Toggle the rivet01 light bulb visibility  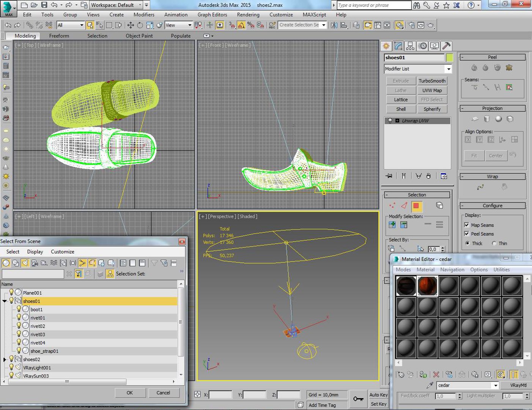tap(19, 317)
